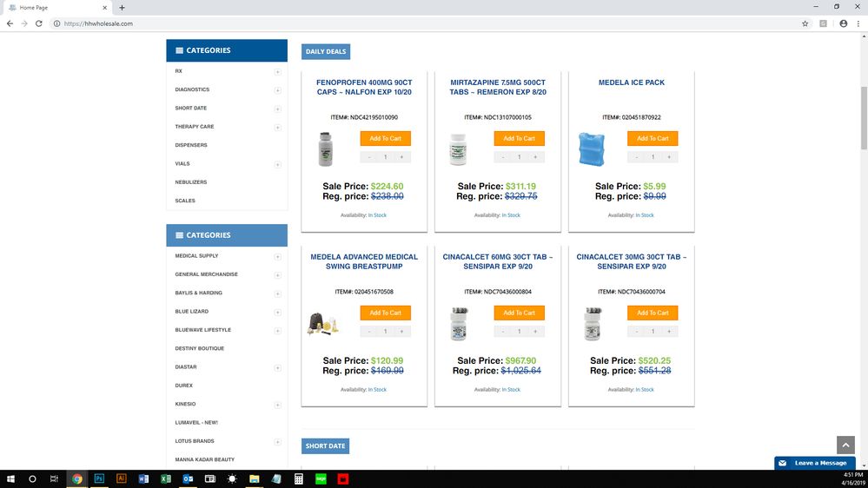Click the Fenoprofen bottle product image
This screenshot has width=868, height=488.
(326, 148)
